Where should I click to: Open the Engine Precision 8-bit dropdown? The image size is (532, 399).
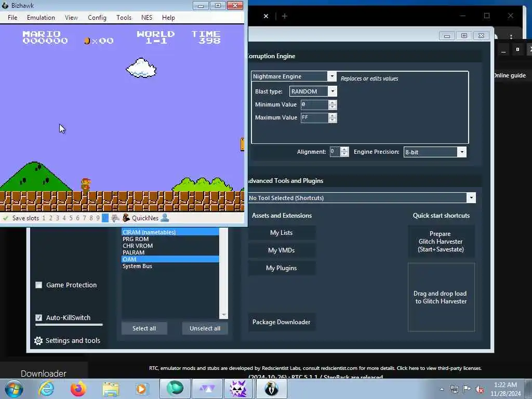pos(462,152)
